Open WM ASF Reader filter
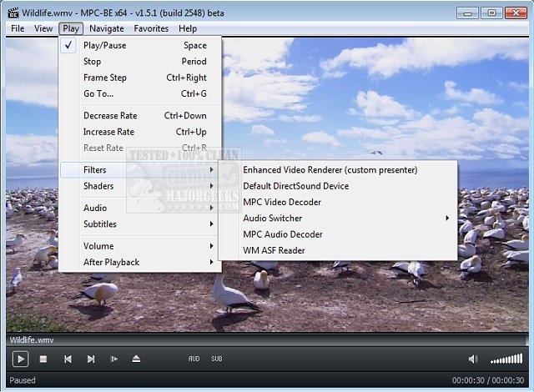Viewport: 534px width, 392px height. pyautogui.click(x=337, y=250)
